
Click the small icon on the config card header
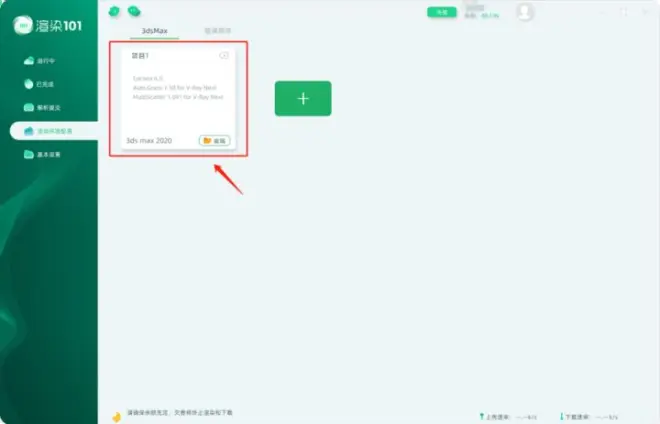(224, 56)
